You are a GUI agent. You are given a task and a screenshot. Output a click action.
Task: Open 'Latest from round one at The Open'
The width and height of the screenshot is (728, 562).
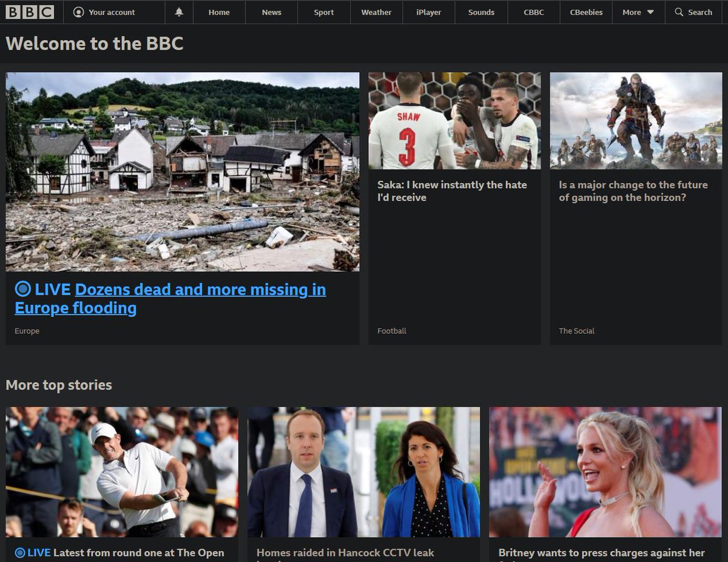(139, 553)
